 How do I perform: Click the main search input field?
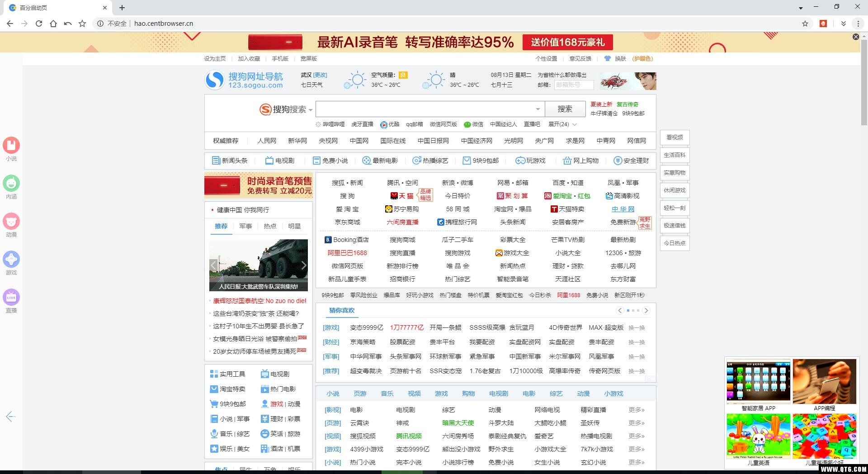click(429, 109)
